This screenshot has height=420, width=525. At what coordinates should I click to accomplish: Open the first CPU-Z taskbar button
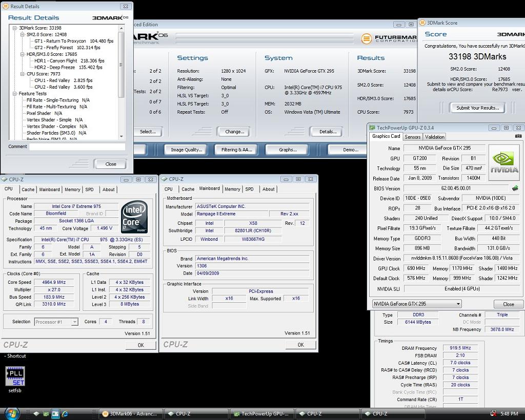197,414
